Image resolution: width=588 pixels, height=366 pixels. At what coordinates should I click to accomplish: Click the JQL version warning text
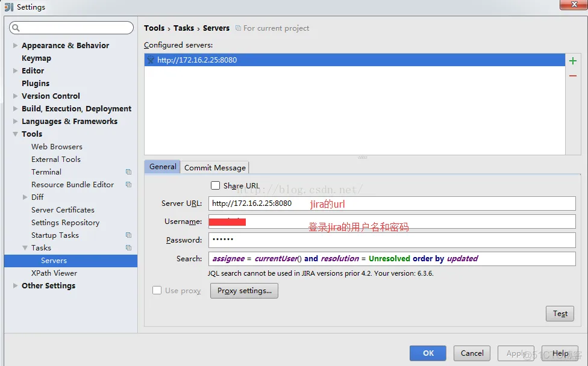(321, 273)
